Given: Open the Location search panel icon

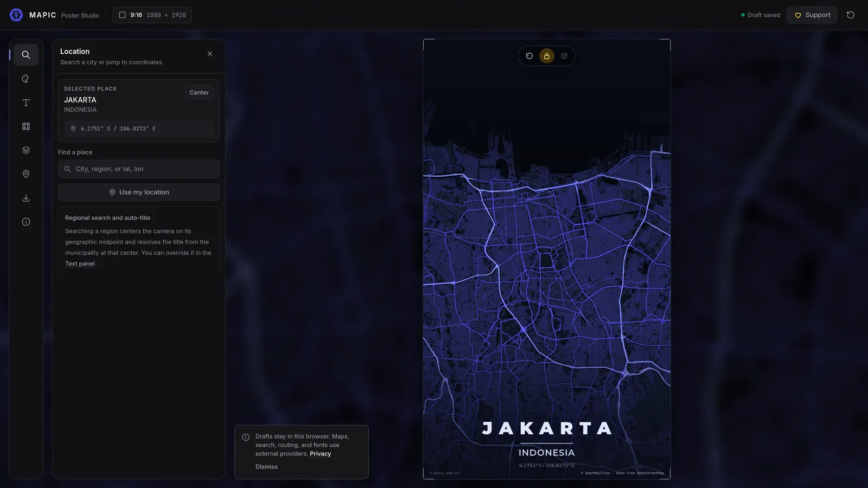Looking at the screenshot, I should pyautogui.click(x=25, y=55).
